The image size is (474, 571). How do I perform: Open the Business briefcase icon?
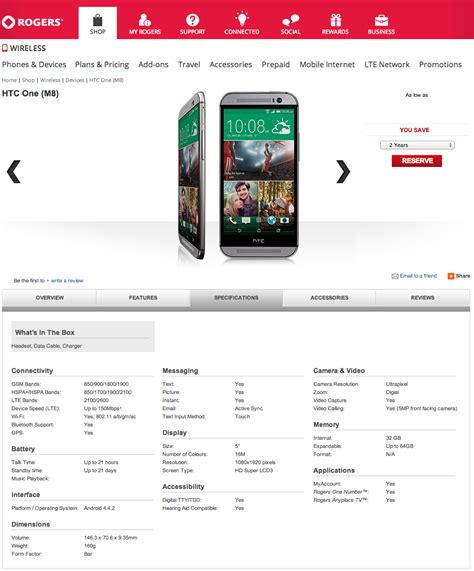tap(381, 20)
